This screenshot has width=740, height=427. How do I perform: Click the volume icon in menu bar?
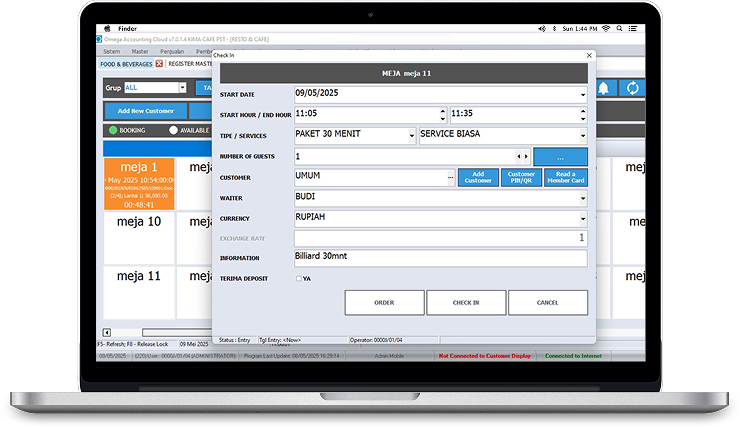542,29
